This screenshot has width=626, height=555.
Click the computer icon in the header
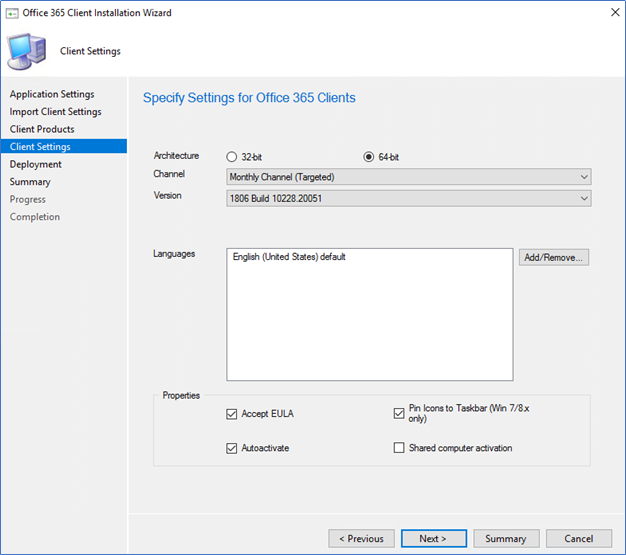pos(26,52)
